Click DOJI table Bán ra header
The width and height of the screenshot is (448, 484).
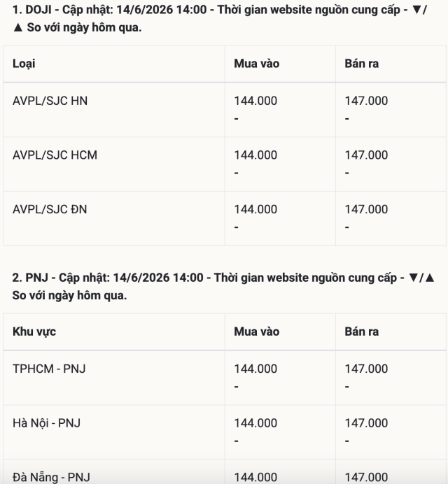[x=362, y=64]
